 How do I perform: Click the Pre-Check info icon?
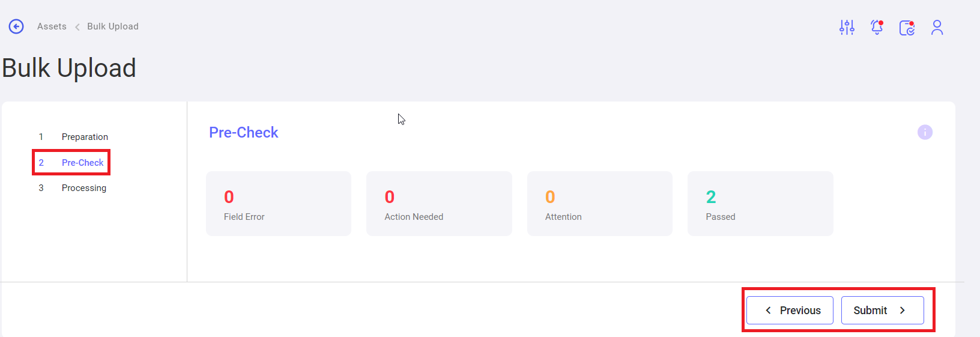pos(925,132)
